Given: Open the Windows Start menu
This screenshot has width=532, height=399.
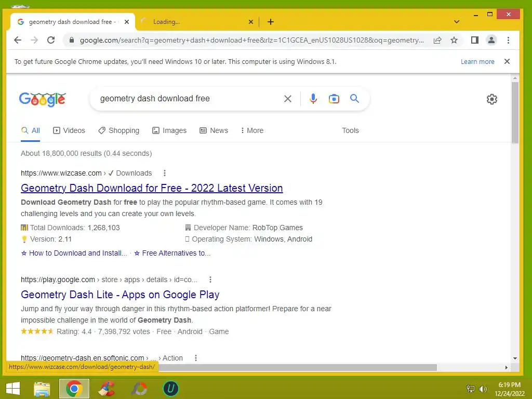Looking at the screenshot, I should coord(13,389).
